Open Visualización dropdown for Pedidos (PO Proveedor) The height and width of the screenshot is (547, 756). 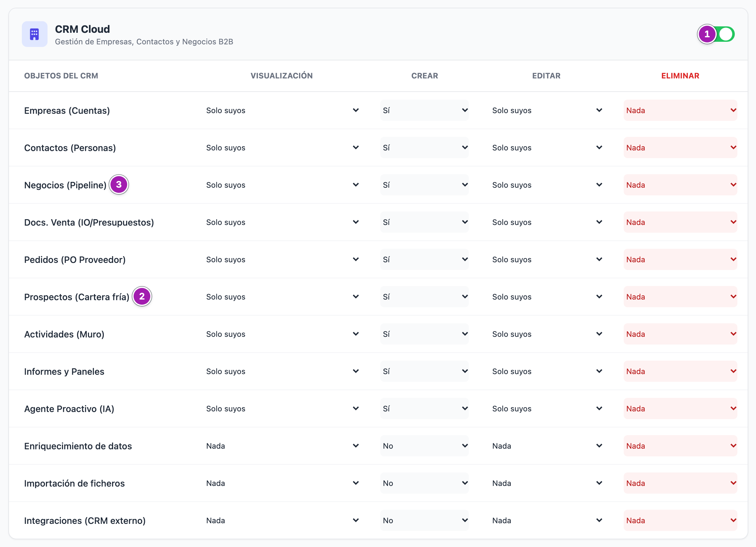coord(282,260)
